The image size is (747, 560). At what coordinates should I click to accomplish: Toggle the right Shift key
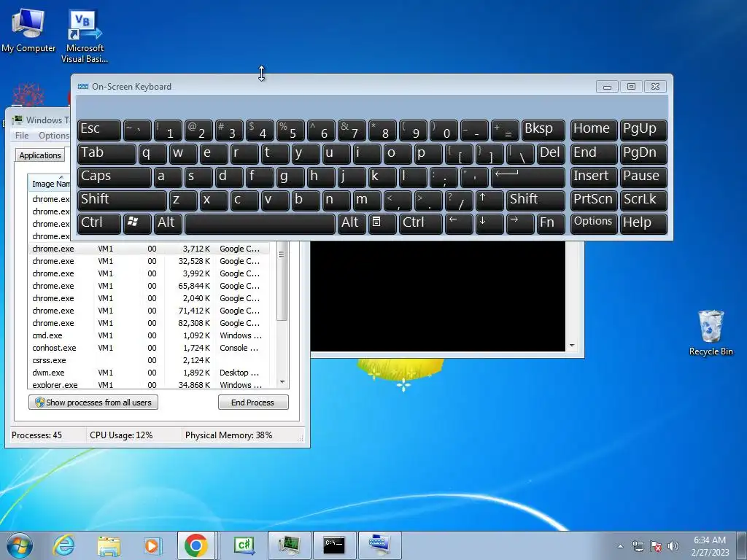tap(535, 200)
